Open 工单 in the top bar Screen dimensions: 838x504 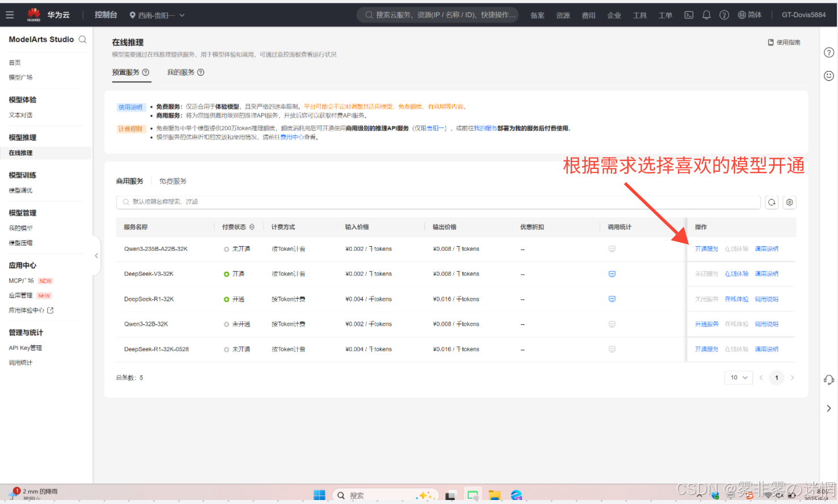click(665, 15)
